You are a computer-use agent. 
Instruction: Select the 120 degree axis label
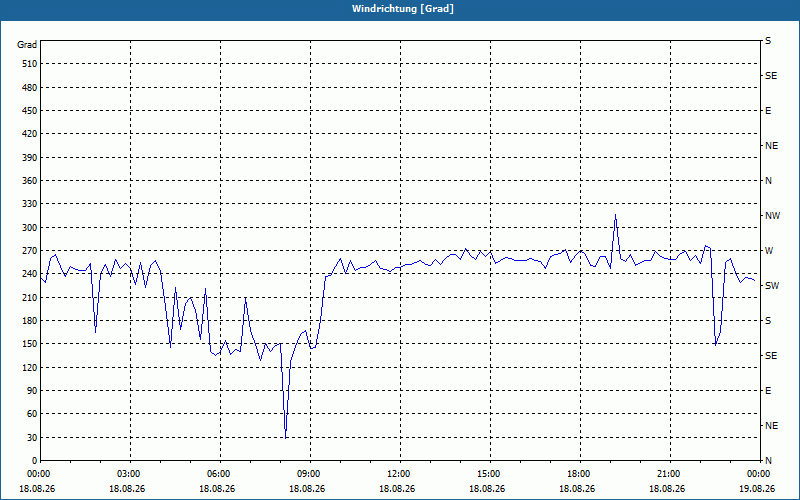point(29,367)
